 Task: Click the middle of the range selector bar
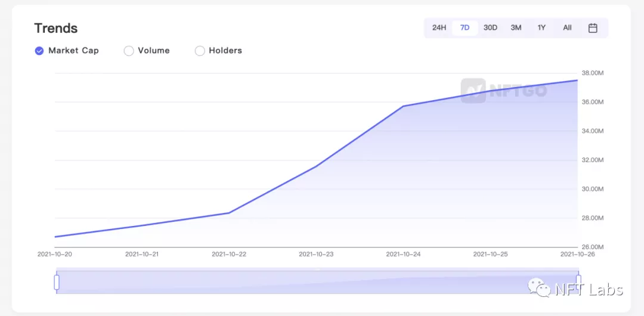(317, 282)
